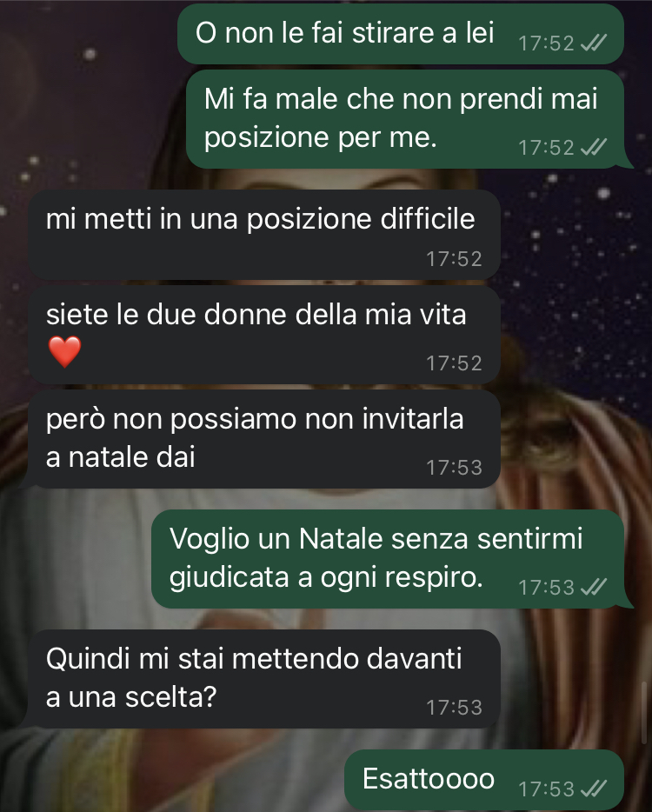The width and height of the screenshot is (652, 812).
Task: Select 'Voglio un Natale senza sentirmi' message
Action: tap(388, 559)
